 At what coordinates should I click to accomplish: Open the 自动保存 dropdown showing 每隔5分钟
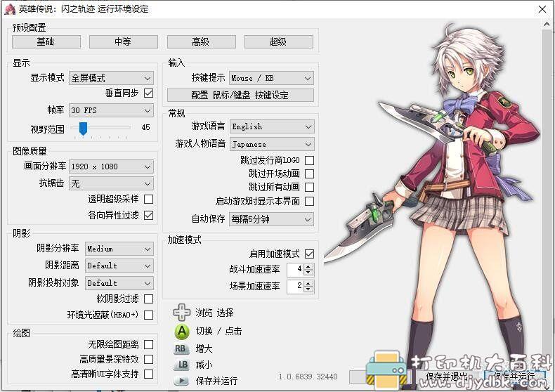tap(271, 219)
